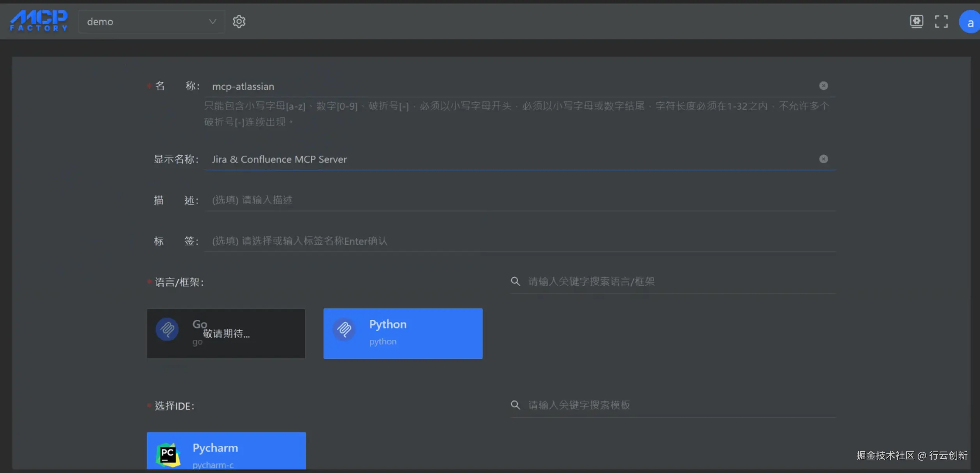Toggle fullscreen mode icon
Image resolution: width=980 pixels, height=473 pixels.
[x=941, y=21]
